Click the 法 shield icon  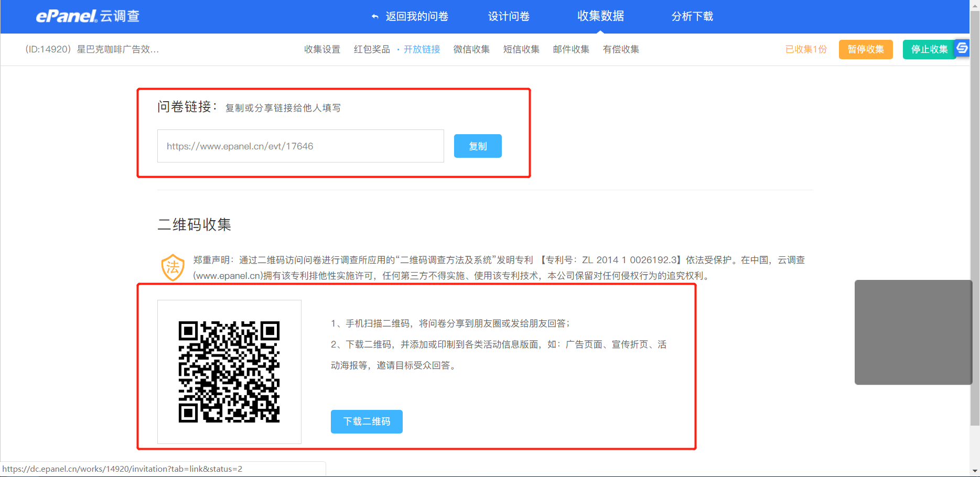tap(173, 267)
